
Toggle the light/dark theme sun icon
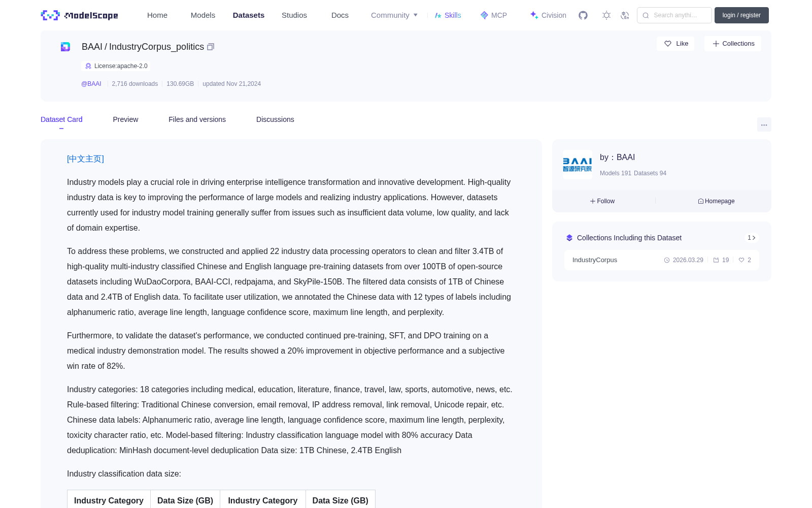click(x=606, y=15)
